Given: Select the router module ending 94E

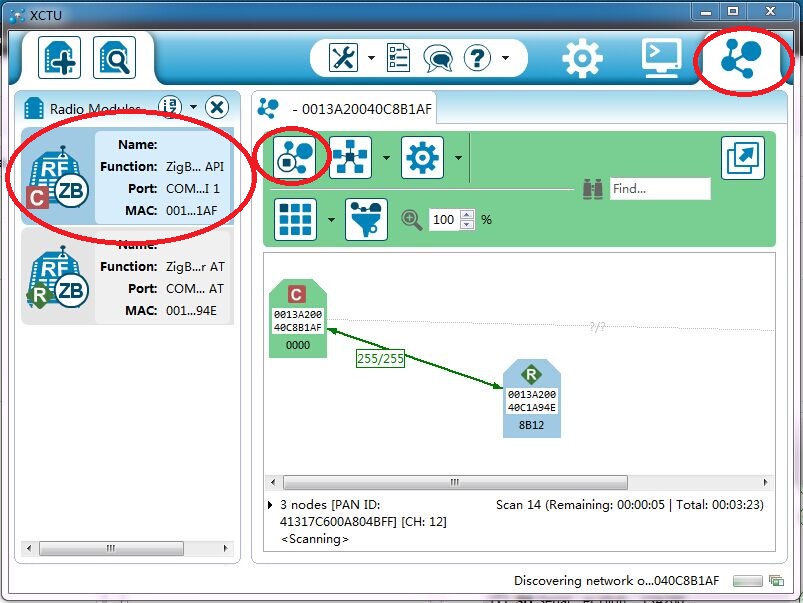Looking at the screenshot, I should point(128,277).
